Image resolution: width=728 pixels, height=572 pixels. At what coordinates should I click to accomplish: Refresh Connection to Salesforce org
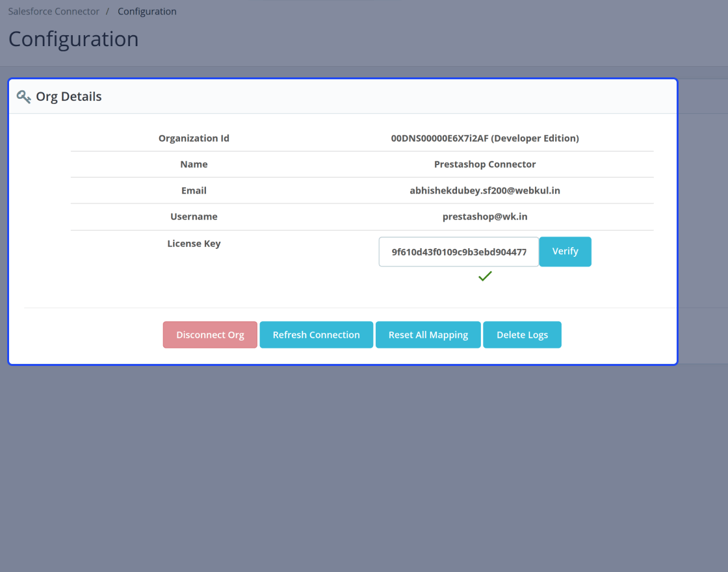point(316,335)
